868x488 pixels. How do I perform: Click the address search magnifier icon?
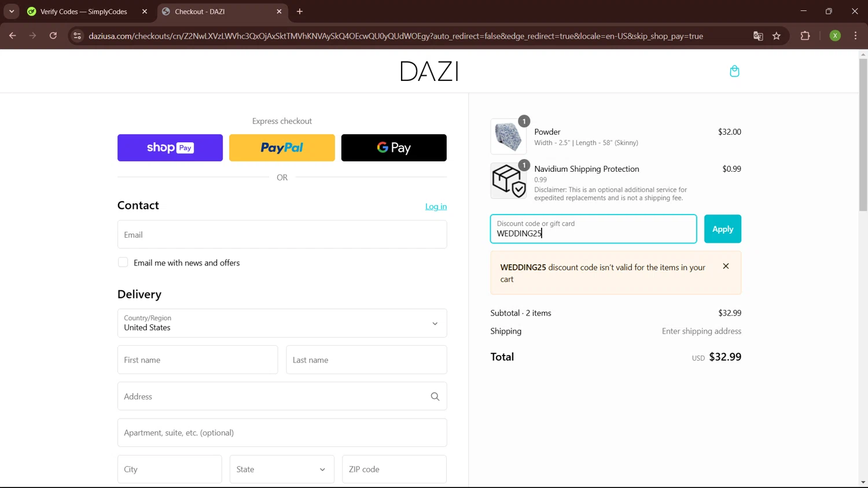[435, 397]
